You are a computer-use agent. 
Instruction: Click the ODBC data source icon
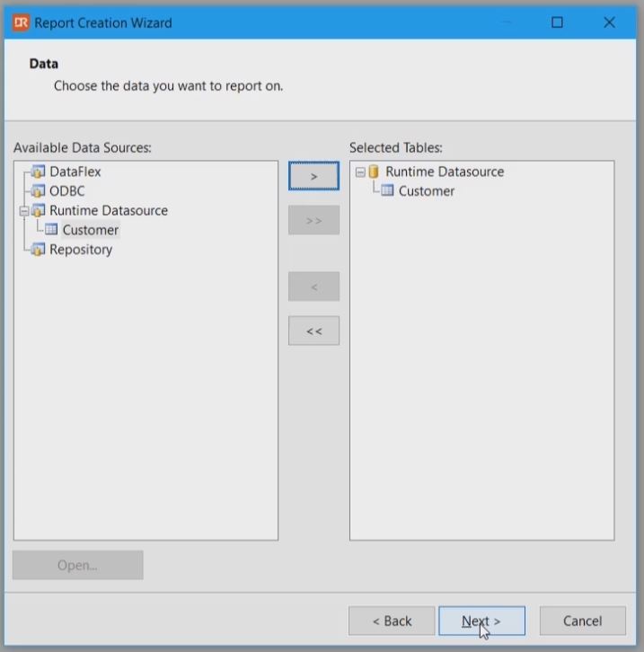(38, 191)
